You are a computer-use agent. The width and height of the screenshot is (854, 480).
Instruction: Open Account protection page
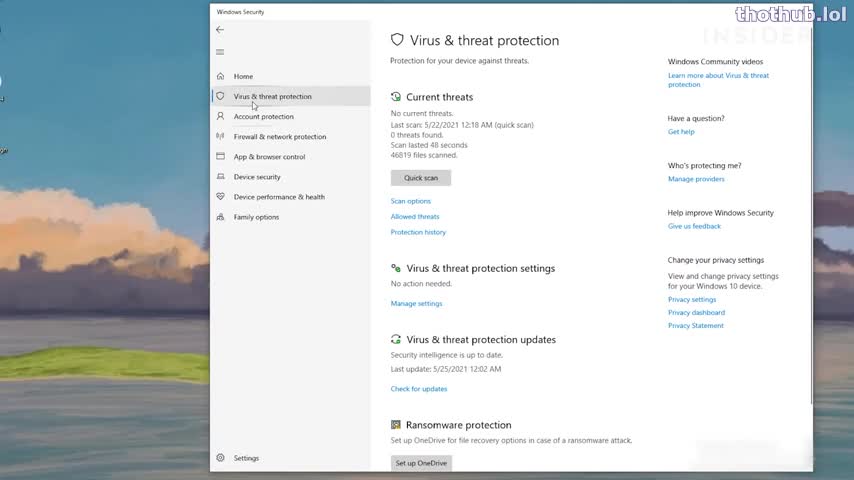tap(291, 116)
